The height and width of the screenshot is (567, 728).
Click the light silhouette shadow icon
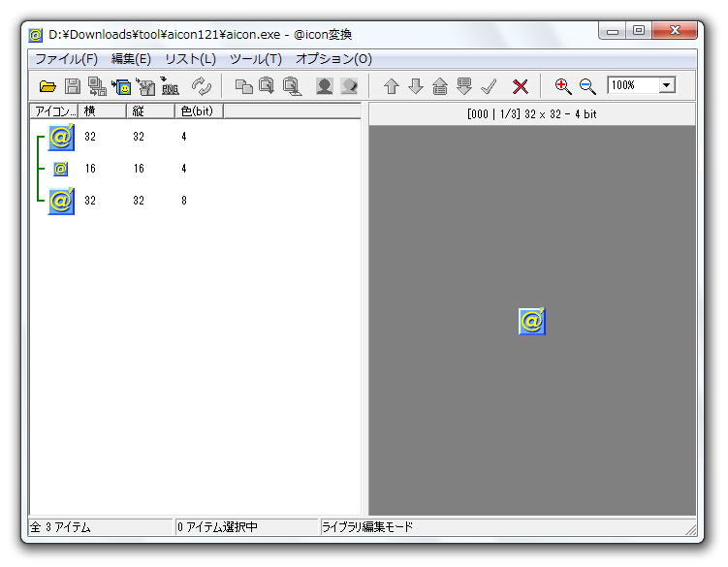pyautogui.click(x=349, y=86)
